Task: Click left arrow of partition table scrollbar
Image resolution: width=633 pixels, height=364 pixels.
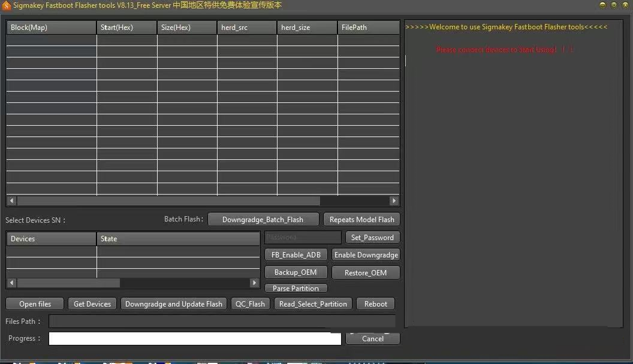Action: 11,201
